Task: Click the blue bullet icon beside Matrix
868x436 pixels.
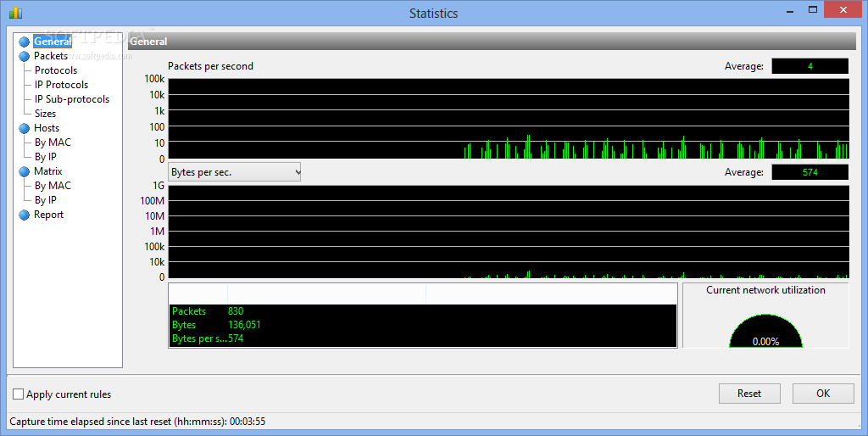Action: (x=24, y=171)
